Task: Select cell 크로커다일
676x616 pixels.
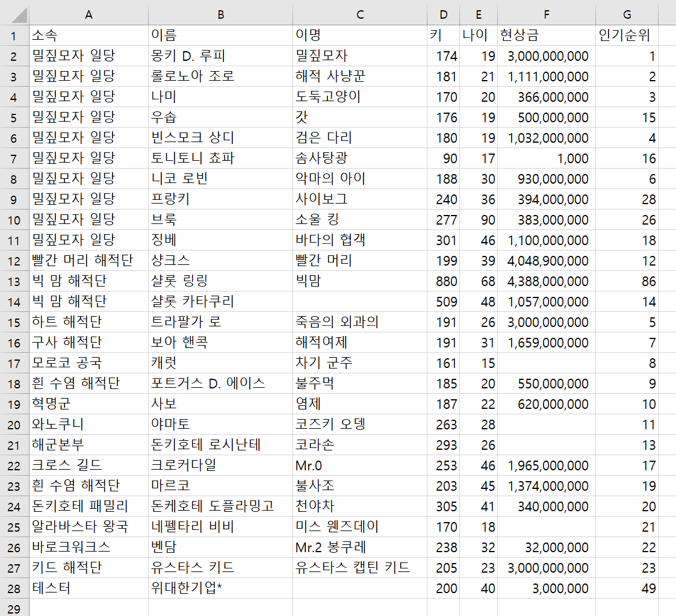Action: tap(221, 466)
